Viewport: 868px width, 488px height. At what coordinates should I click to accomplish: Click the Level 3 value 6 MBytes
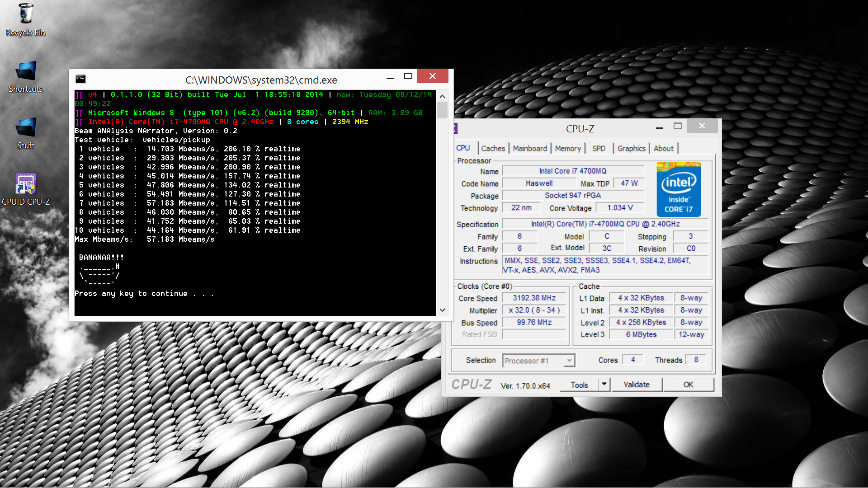click(641, 334)
